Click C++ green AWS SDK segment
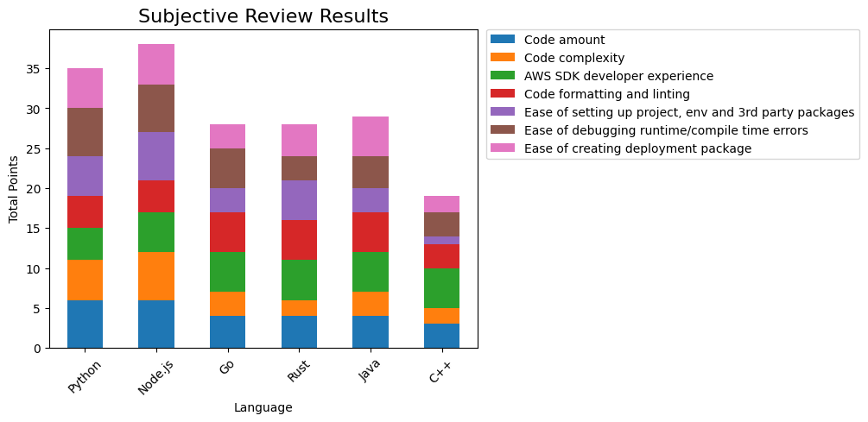 point(441,288)
